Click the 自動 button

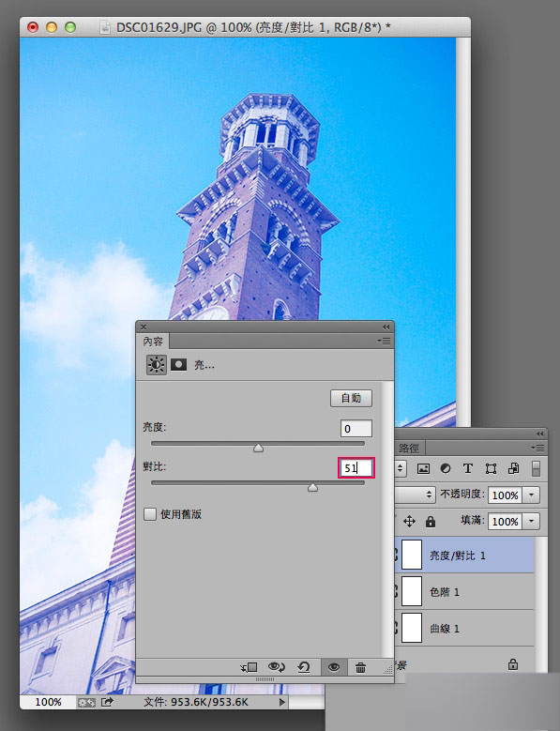click(351, 398)
